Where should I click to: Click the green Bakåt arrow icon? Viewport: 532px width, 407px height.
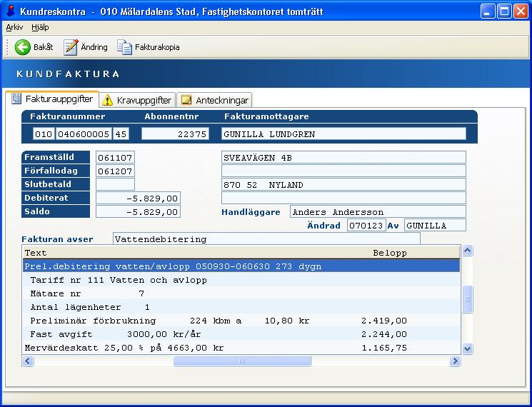click(23, 47)
